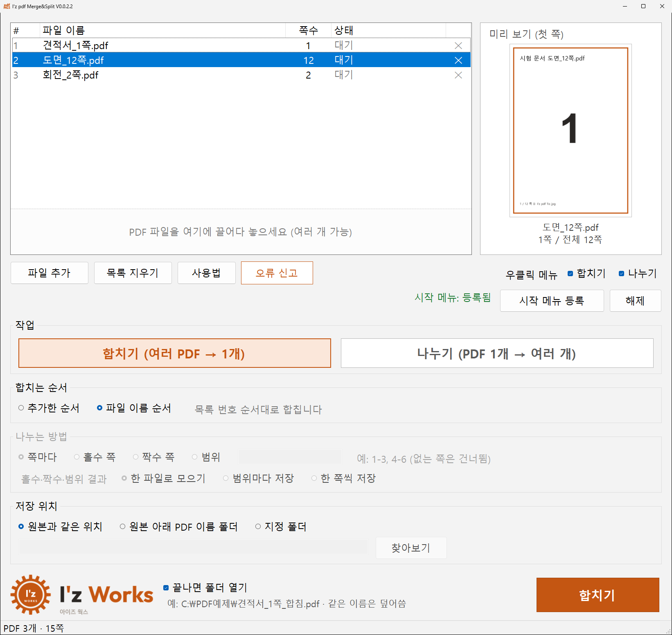Start merging with the orange 합치기 button

click(x=598, y=595)
